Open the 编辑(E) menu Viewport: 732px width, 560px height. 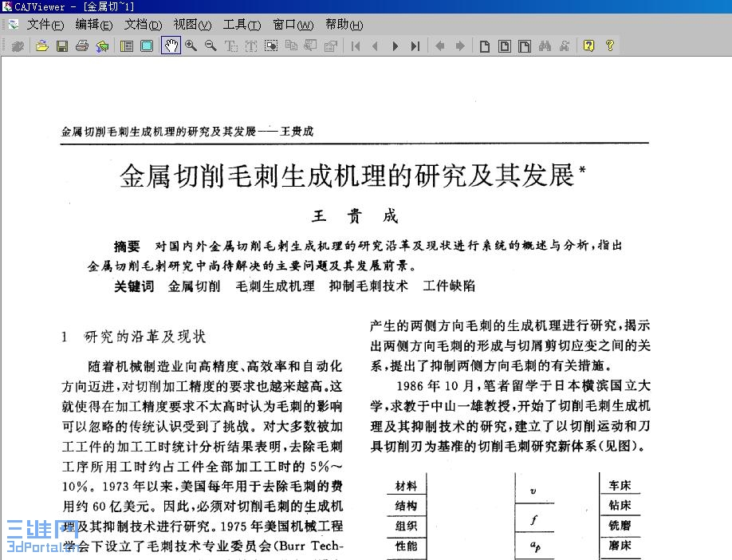(x=94, y=25)
